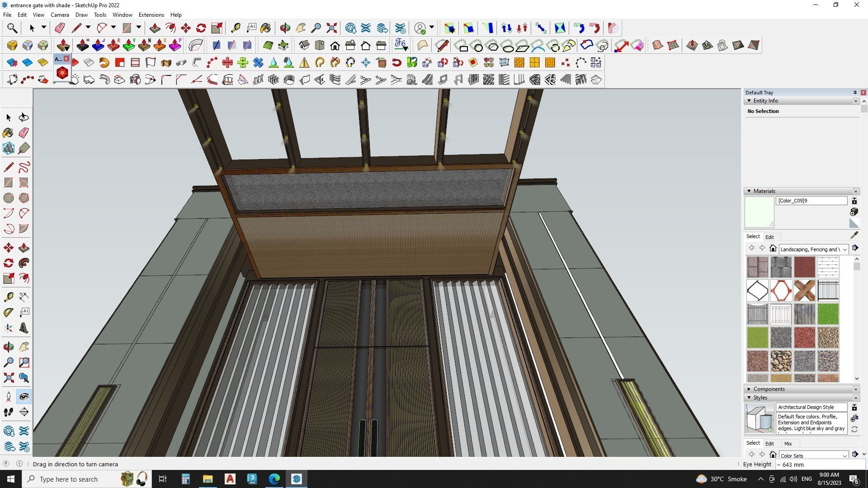Activate the Pan hand tool in left toolbar
The image size is (868, 488).
(24, 347)
